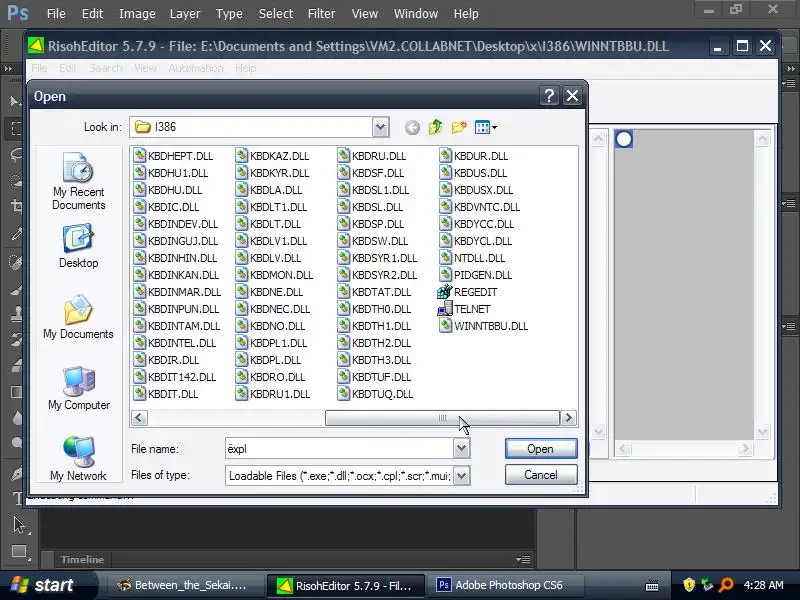
Task: Select WINNTBBU.DLL in the file list
Action: click(483, 326)
